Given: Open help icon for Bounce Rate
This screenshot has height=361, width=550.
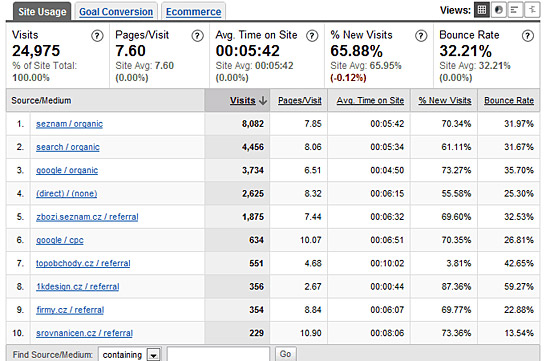Looking at the screenshot, I should (x=528, y=35).
